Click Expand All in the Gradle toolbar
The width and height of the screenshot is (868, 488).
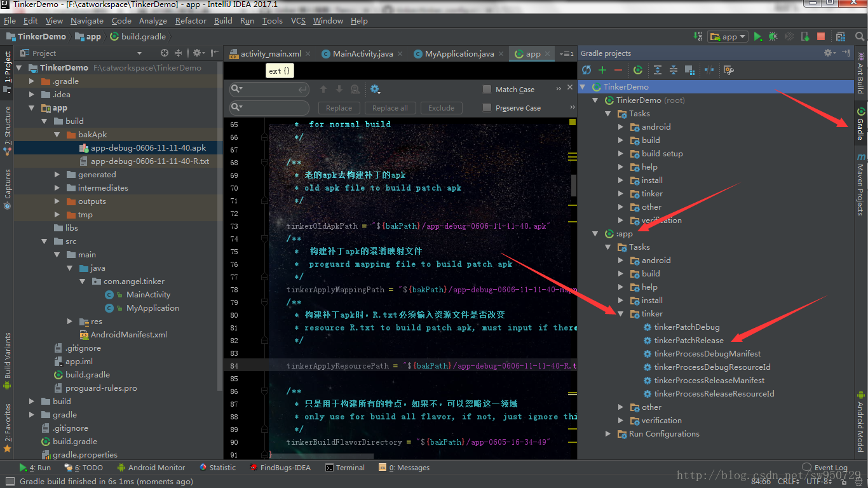click(658, 70)
